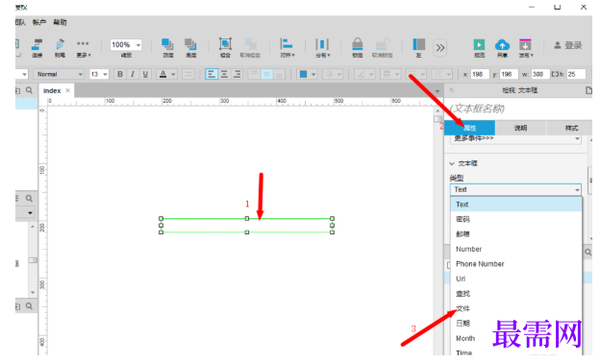The width and height of the screenshot is (600, 364).
Task: Align text right
Action: (x=237, y=74)
